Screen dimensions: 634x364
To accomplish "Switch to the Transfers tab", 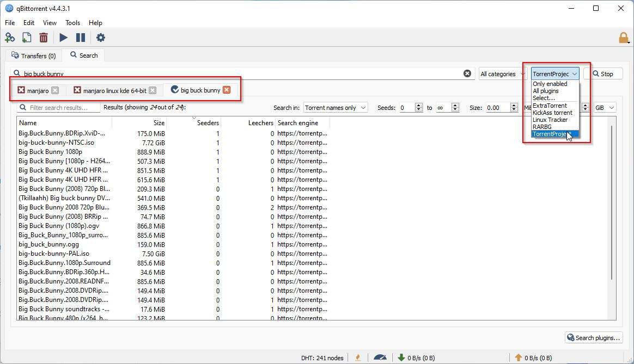I will point(34,55).
